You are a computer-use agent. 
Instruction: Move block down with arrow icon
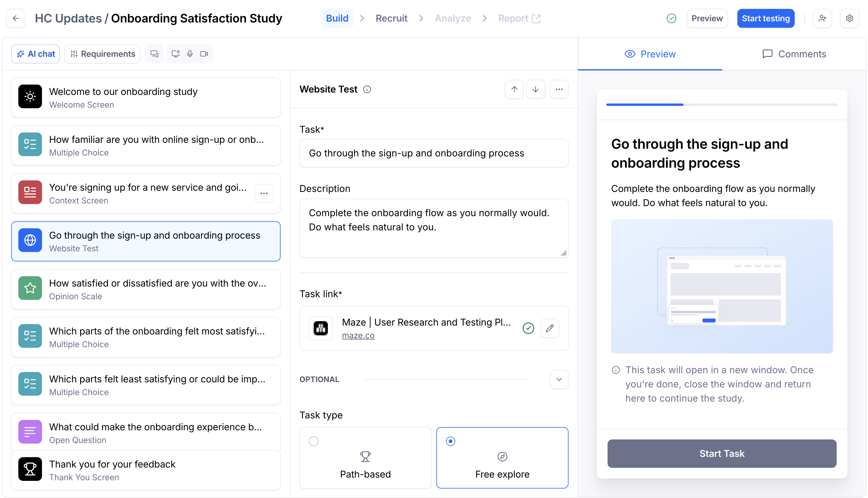coord(535,89)
